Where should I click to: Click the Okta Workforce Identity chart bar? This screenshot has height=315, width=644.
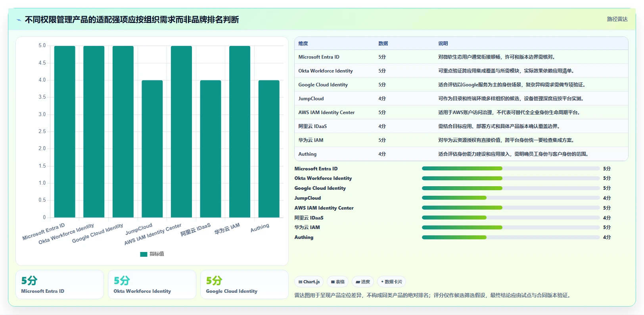(x=94, y=132)
